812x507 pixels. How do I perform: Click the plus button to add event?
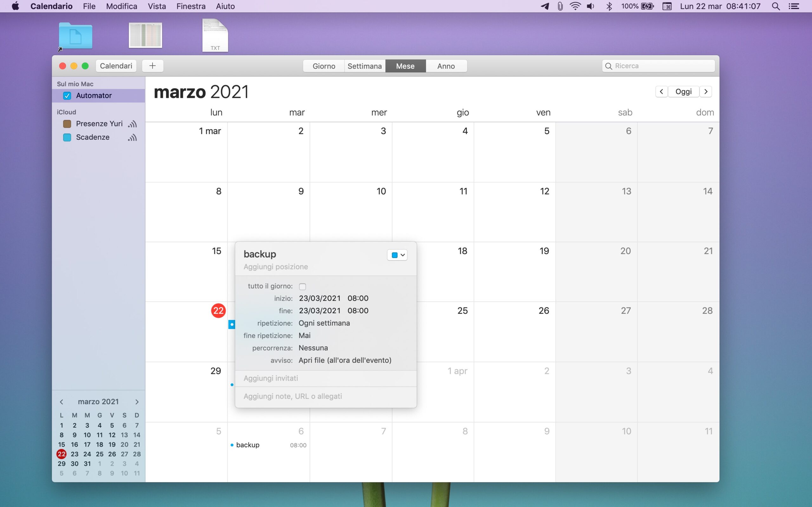[x=152, y=66]
